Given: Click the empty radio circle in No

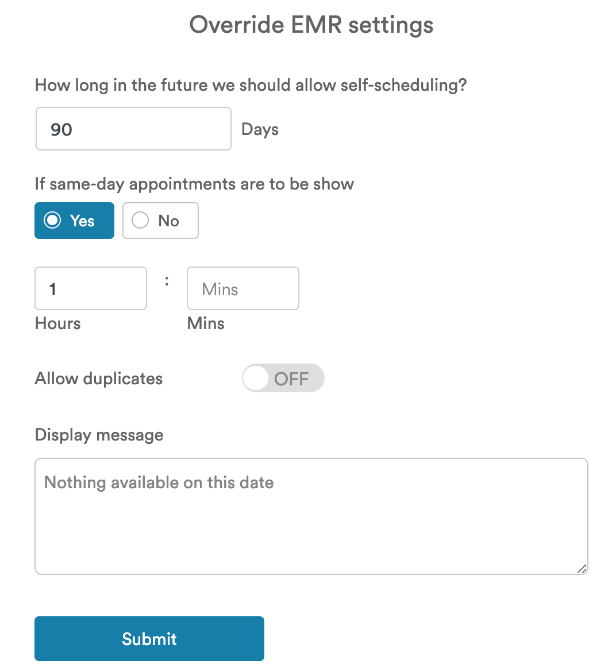Looking at the screenshot, I should (x=140, y=221).
